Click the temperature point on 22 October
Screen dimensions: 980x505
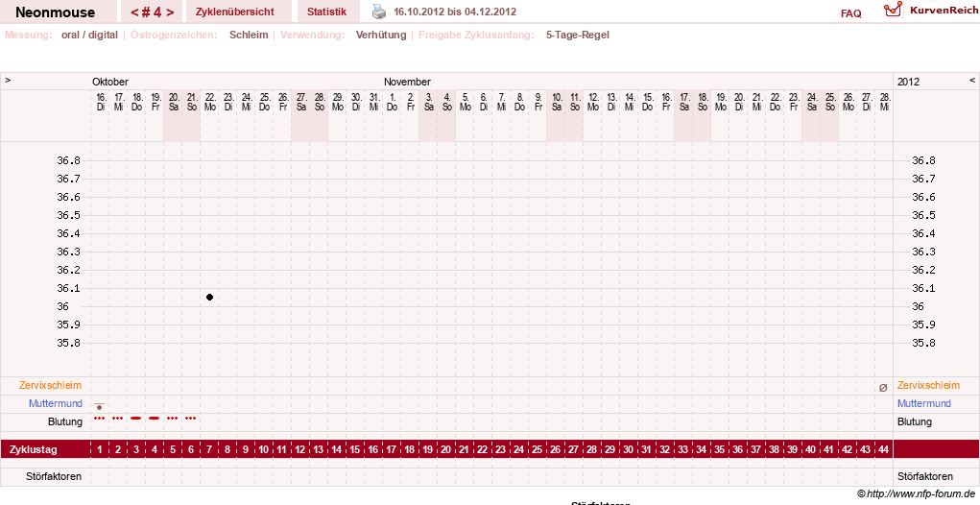209,298
